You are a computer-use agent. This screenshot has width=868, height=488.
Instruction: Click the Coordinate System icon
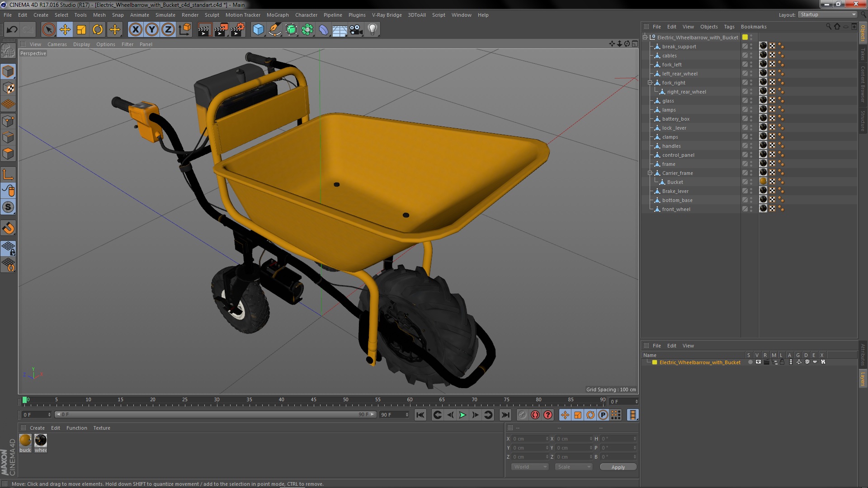[185, 30]
